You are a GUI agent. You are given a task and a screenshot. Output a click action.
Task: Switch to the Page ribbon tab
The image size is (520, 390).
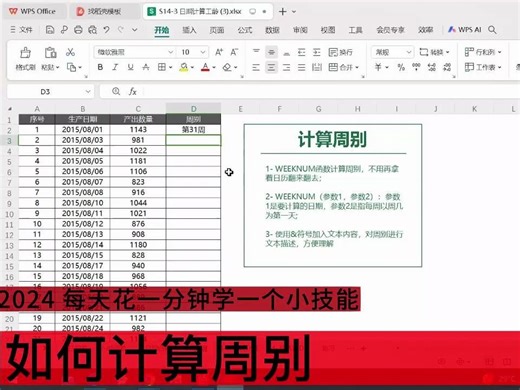pyautogui.click(x=217, y=30)
